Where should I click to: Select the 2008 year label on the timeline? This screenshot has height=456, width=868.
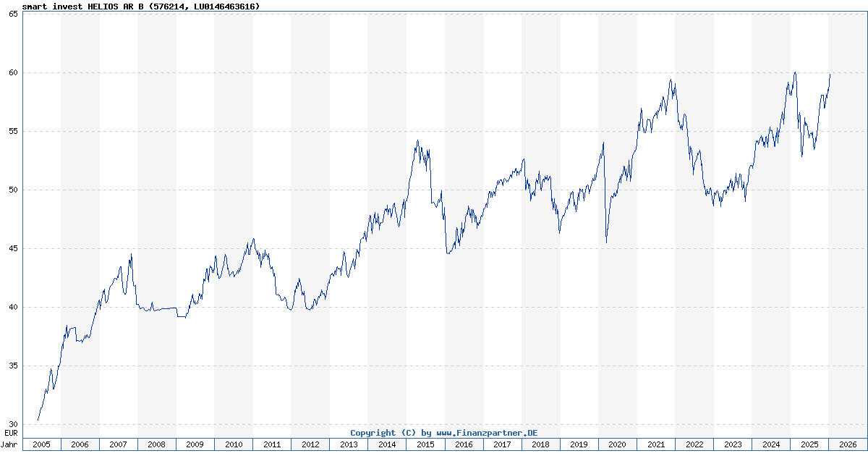click(x=156, y=444)
